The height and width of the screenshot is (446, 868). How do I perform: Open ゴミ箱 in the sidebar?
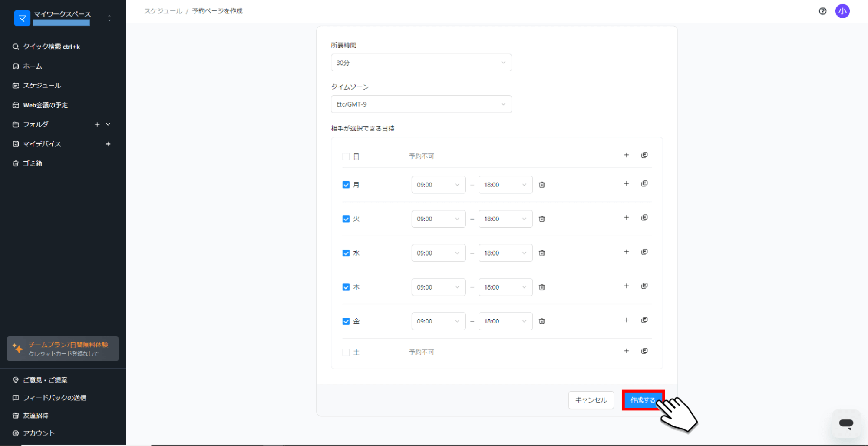pos(27,163)
